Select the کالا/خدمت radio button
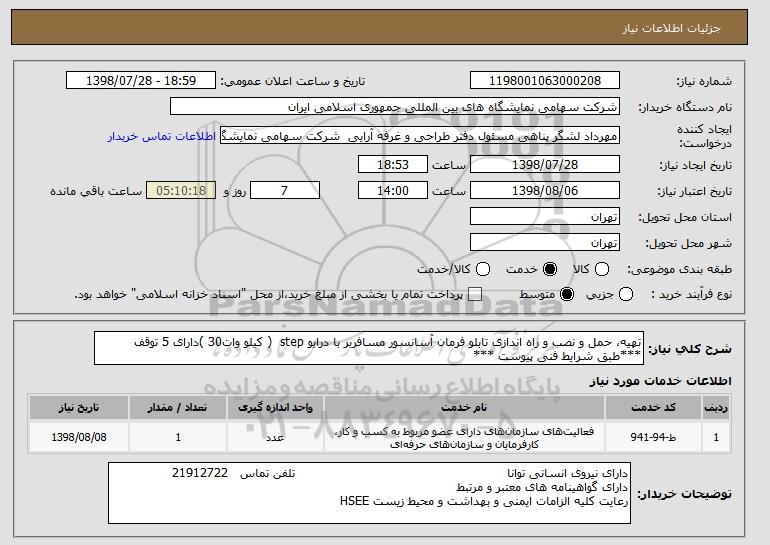The width and height of the screenshot is (770, 545). [x=483, y=269]
